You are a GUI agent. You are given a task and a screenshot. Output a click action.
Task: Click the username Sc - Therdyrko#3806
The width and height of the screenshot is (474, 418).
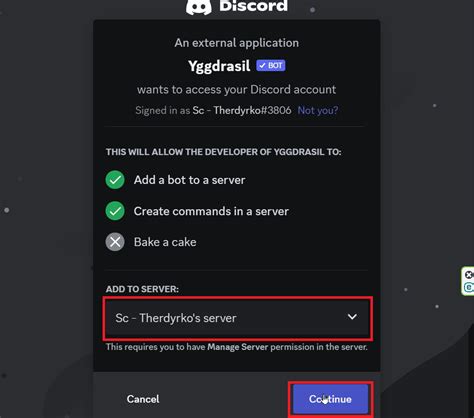coord(242,110)
